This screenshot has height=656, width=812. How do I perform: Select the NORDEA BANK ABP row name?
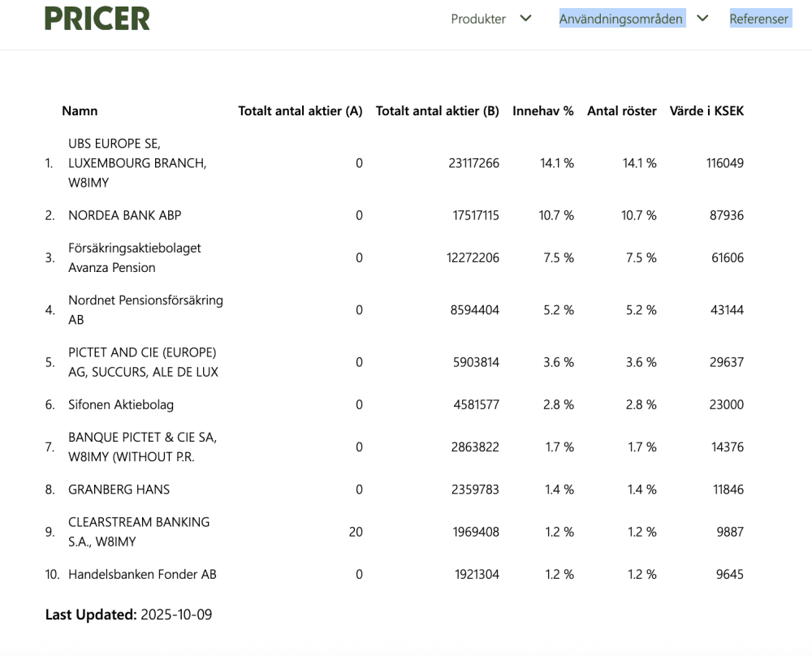[125, 215]
